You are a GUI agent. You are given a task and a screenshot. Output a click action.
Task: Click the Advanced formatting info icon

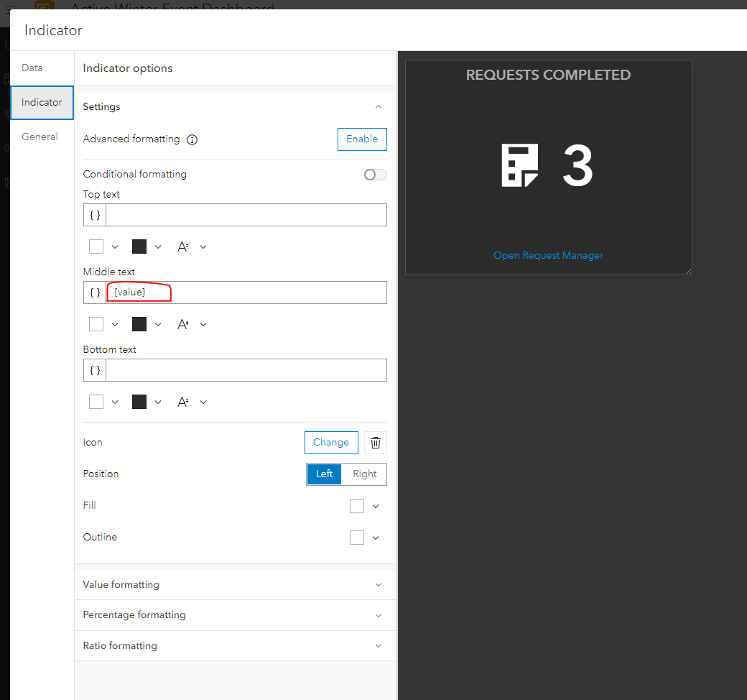192,139
